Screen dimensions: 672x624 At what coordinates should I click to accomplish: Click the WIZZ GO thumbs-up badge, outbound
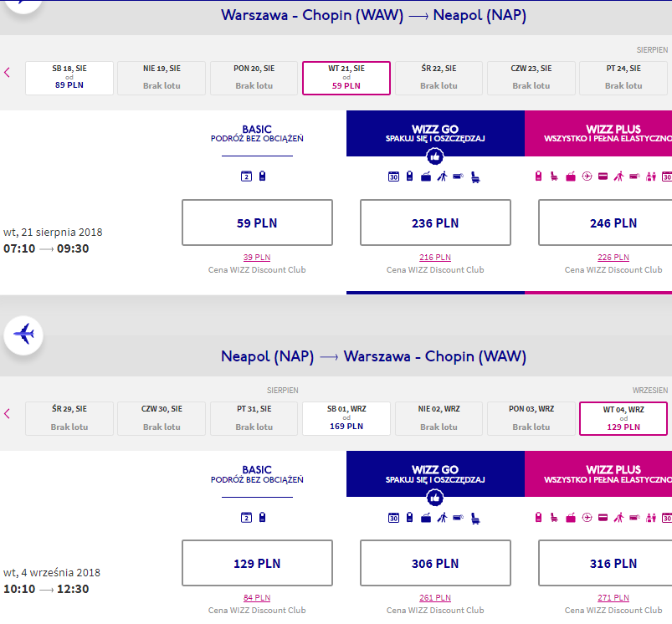click(435, 156)
